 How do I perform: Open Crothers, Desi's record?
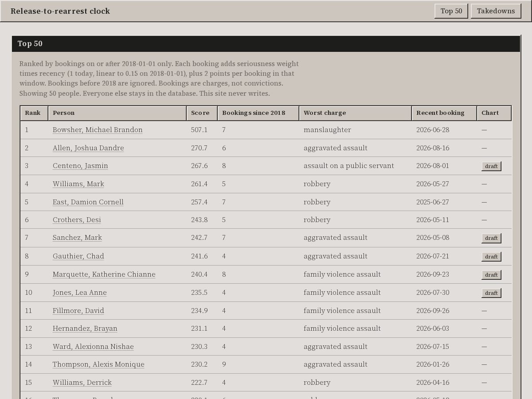(77, 220)
